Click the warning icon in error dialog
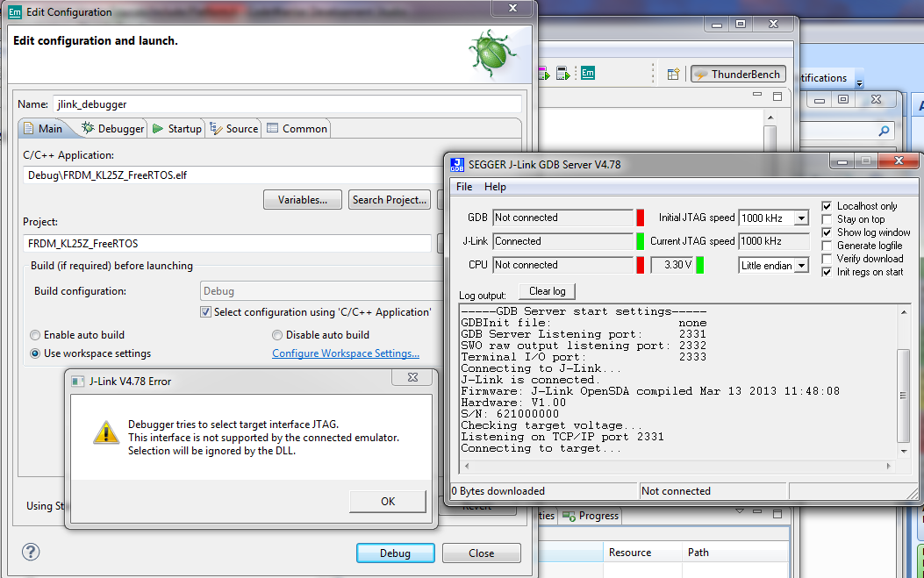Viewport: 924px width, 578px height. click(106, 432)
